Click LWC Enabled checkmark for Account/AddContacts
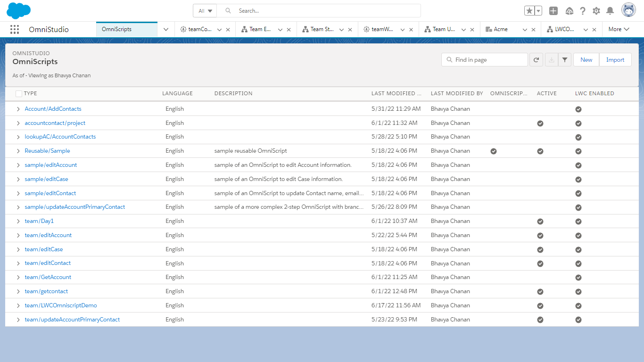The height and width of the screenshot is (362, 644). coord(578,109)
